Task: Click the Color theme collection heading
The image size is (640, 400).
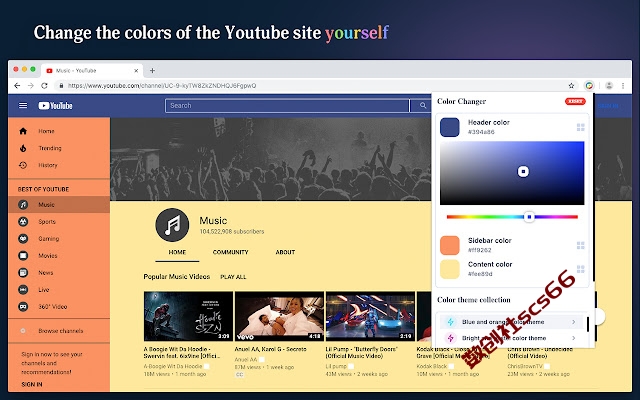Action: click(x=473, y=300)
